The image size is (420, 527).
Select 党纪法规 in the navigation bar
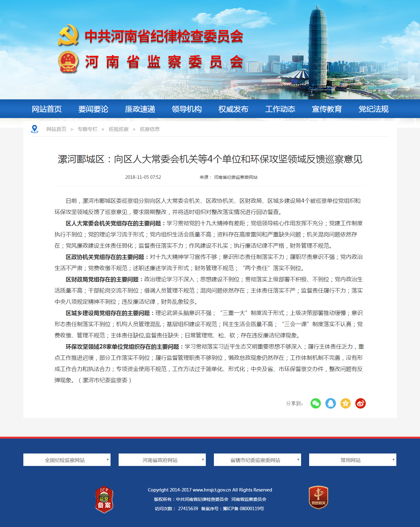[x=374, y=109]
